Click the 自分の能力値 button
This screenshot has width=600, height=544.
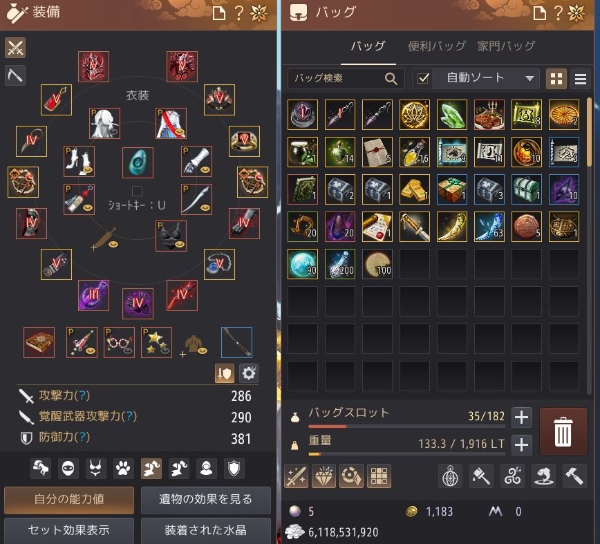point(69,499)
